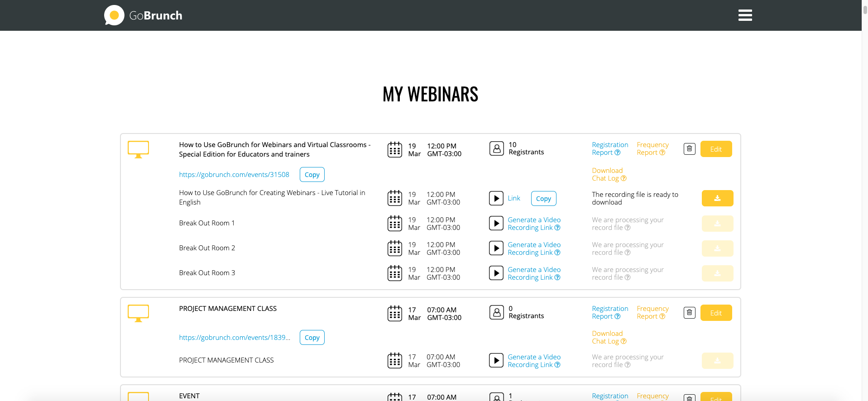Generate a Video Recording Link for Break Out Room 1
This screenshot has height=401, width=868.
[x=534, y=224]
